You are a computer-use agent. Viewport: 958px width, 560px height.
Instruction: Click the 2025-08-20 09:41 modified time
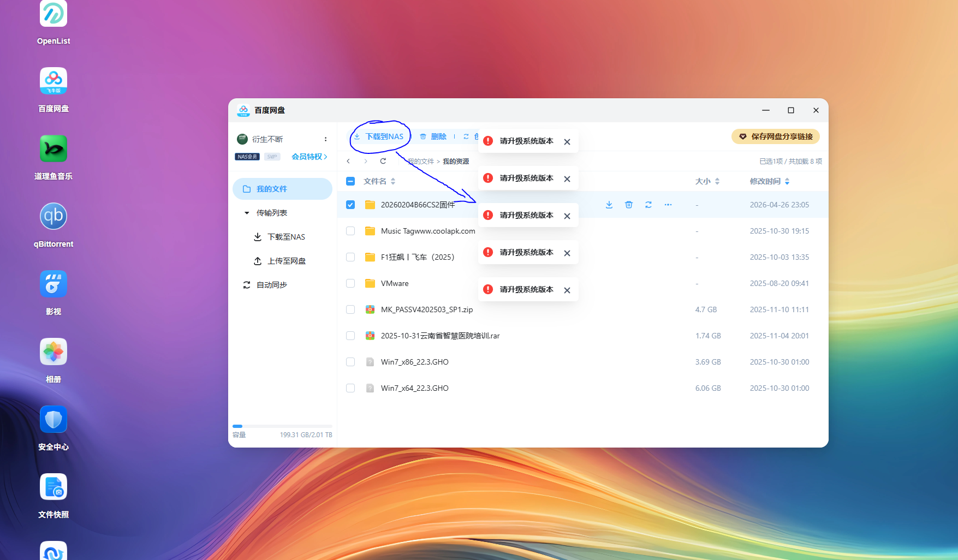[x=780, y=283]
